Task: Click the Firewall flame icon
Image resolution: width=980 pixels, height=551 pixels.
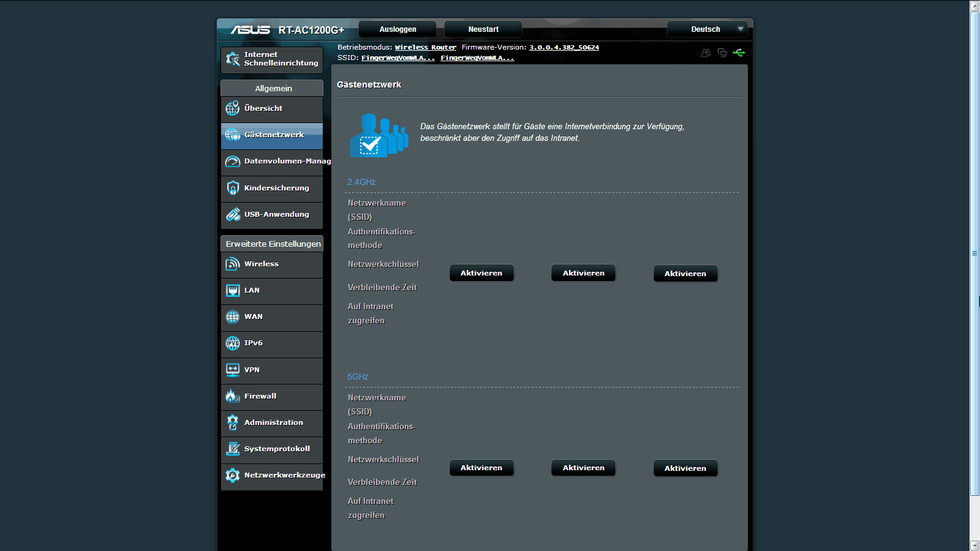Action: pos(233,396)
